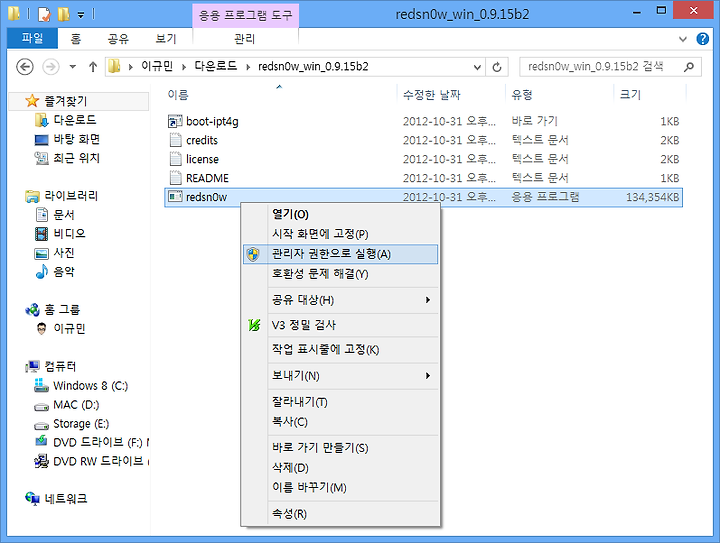
Task: Expand the ribbon chevron
Action: (x=683, y=39)
